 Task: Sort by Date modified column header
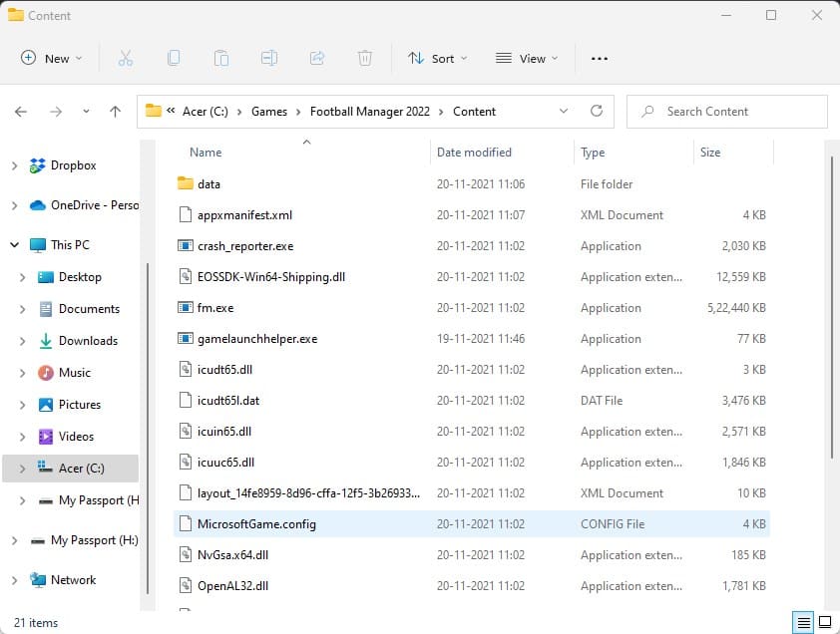(x=474, y=153)
